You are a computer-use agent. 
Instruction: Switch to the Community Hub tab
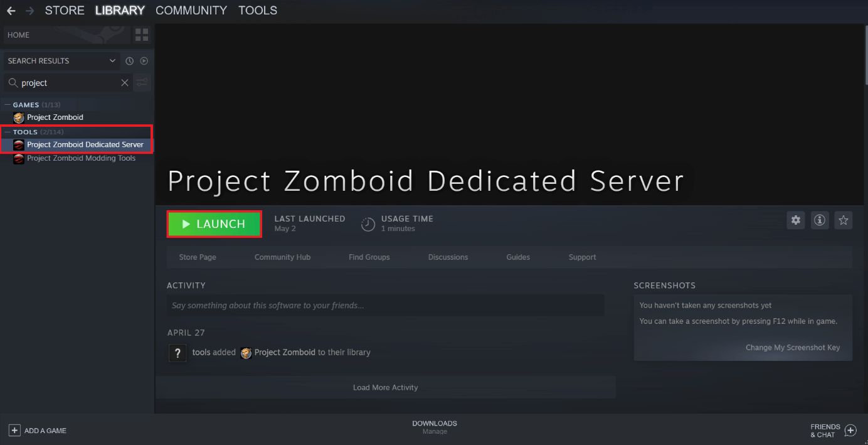tap(282, 257)
